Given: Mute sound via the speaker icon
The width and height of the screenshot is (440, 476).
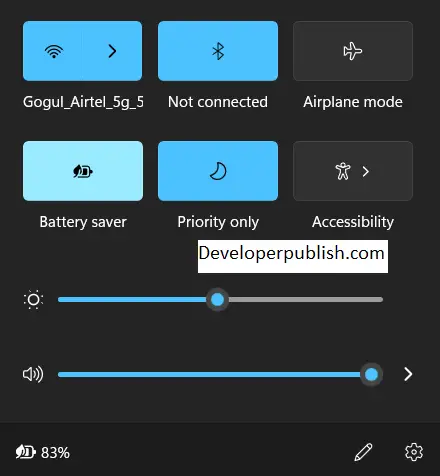Looking at the screenshot, I should point(33,374).
